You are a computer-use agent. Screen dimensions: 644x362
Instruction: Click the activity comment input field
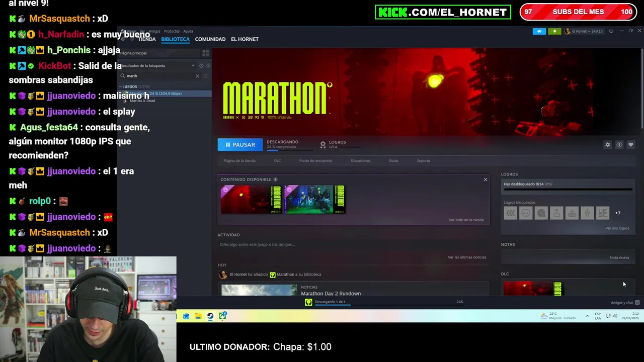pos(352,245)
